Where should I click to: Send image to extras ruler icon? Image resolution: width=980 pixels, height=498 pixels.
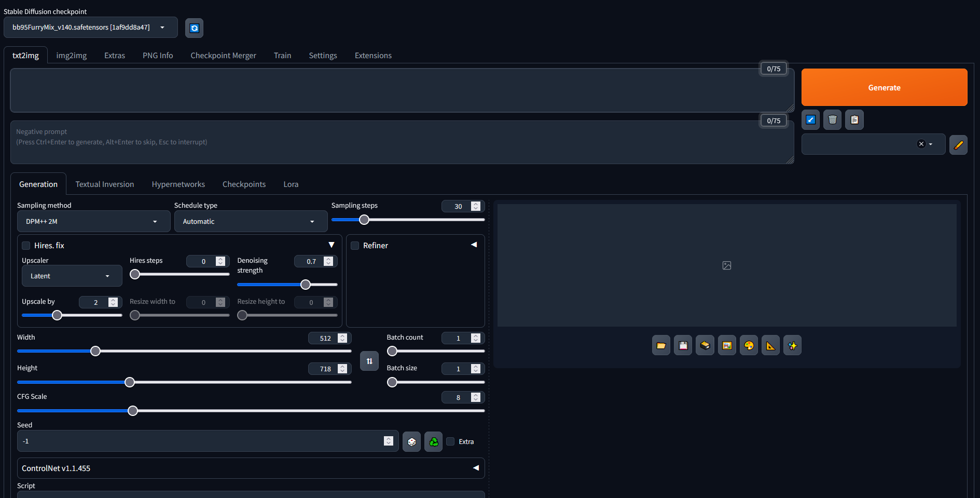tap(770, 345)
